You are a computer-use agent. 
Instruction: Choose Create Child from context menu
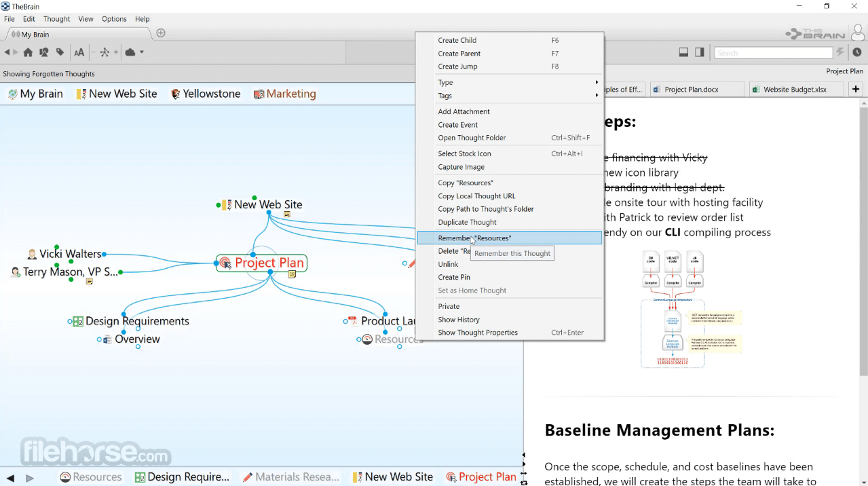click(x=510, y=41)
